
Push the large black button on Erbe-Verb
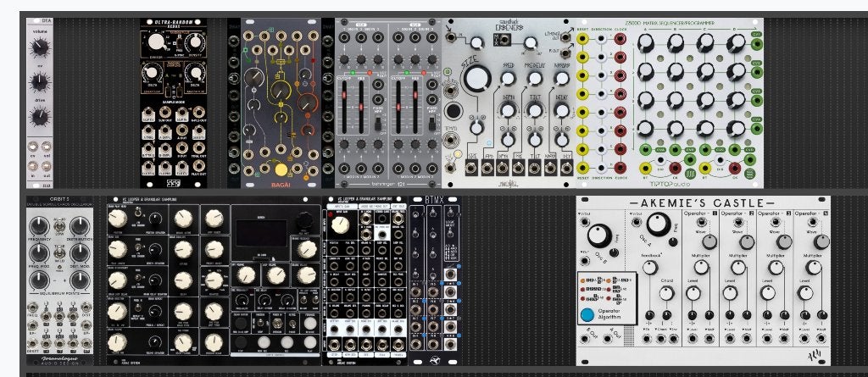[x=453, y=111]
